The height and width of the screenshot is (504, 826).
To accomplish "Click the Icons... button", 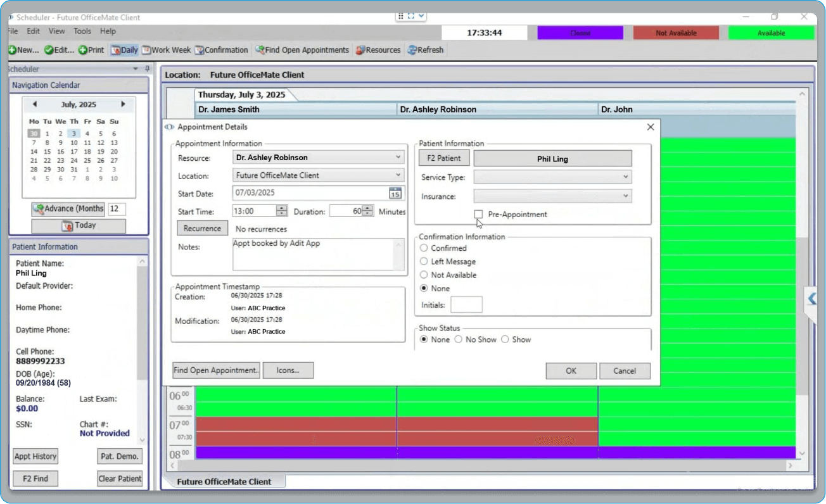I will (x=288, y=370).
